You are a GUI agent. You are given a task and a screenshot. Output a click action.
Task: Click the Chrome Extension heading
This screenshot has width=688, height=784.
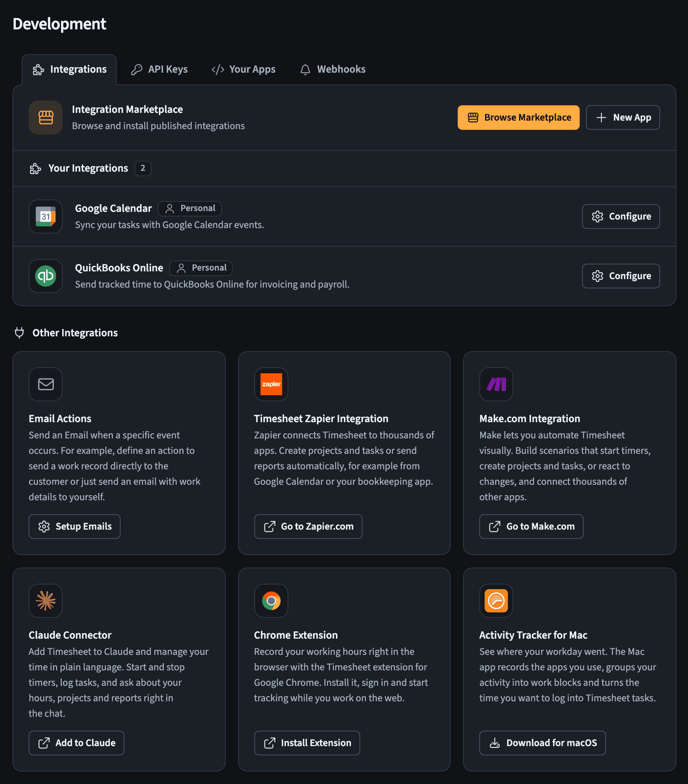295,635
